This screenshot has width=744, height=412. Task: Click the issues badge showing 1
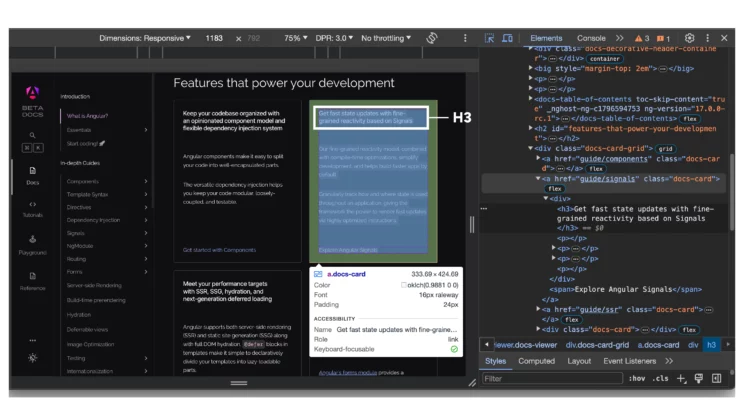pyautogui.click(x=663, y=38)
